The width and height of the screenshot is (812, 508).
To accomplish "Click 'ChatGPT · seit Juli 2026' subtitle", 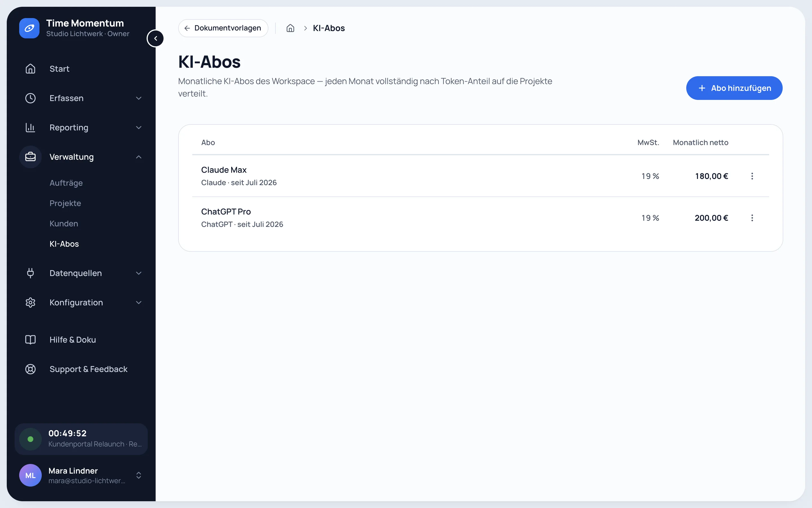I will coord(242,224).
